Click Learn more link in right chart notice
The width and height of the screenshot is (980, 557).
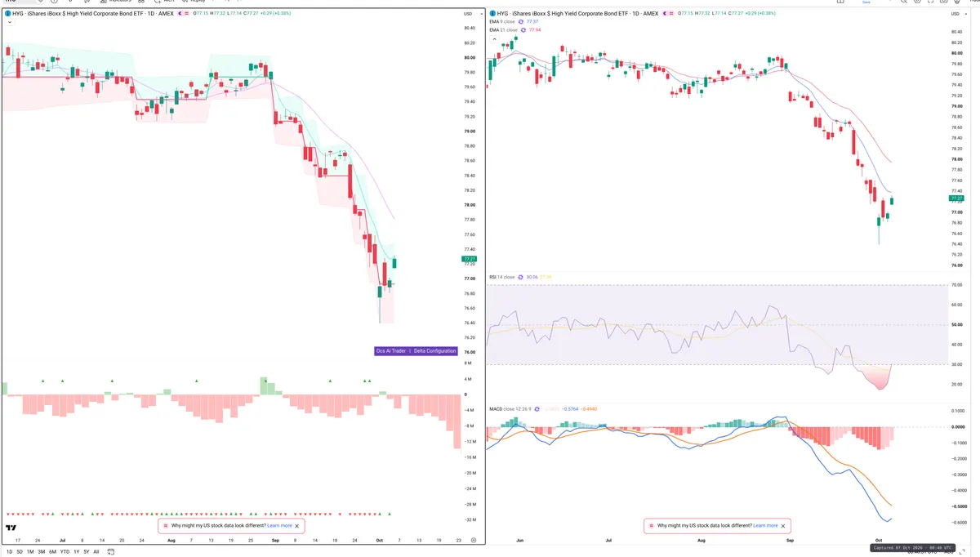tap(765, 526)
